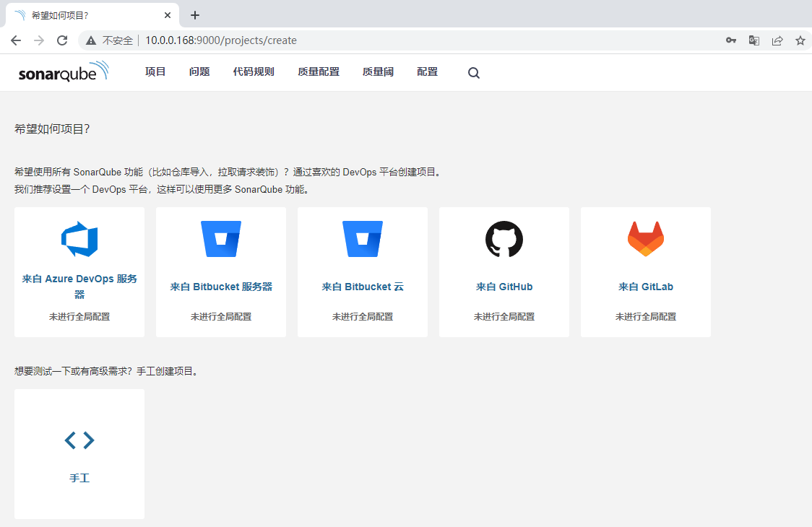
Task: Click 来自 Bitbucket 服务器 link
Action: coord(221,287)
